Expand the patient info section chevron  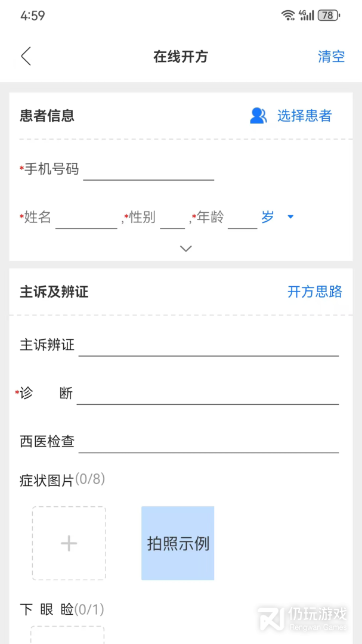(x=185, y=248)
